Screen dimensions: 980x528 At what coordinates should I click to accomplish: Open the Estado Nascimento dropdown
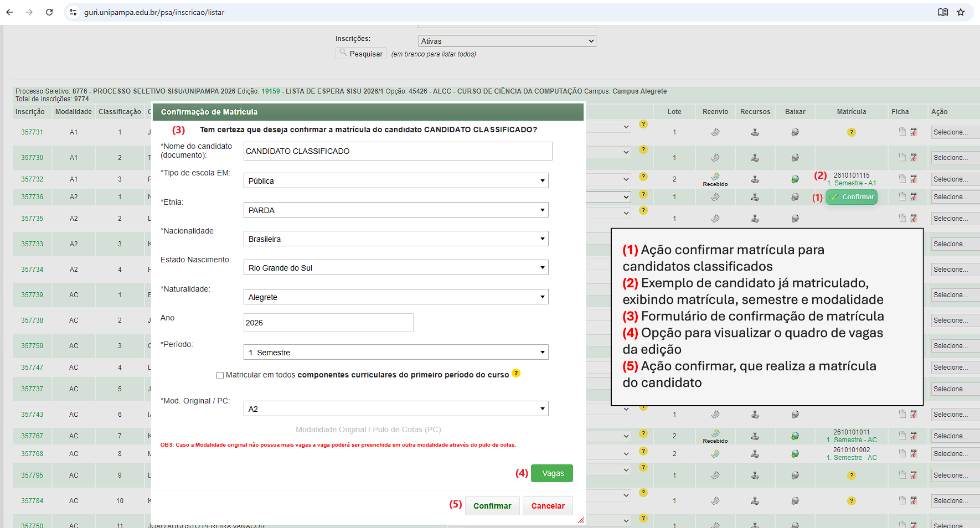[396, 267]
